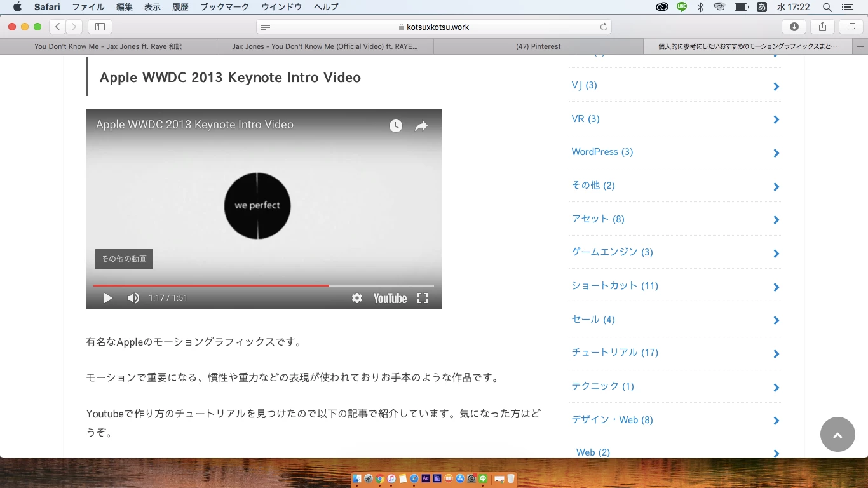Show Safari downloads list
Screen dimensions: 868x488
pyautogui.click(x=794, y=27)
